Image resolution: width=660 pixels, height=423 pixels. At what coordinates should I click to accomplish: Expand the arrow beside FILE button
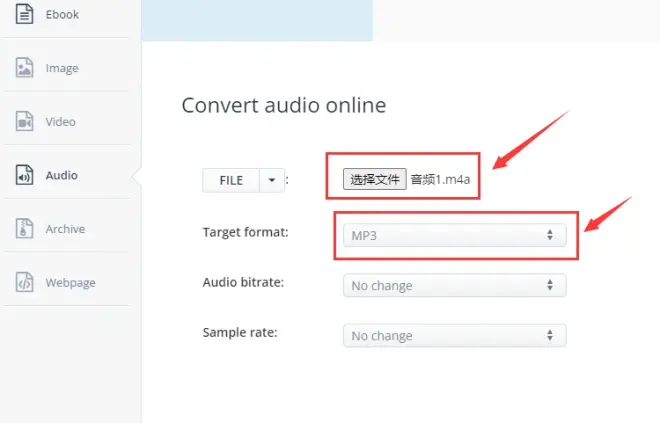272,180
